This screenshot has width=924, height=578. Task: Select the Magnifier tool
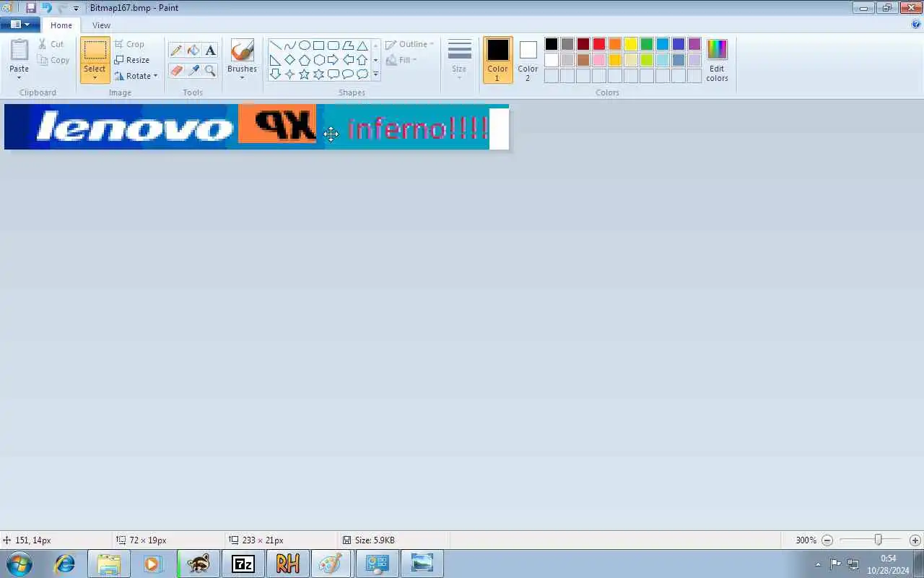coord(210,70)
